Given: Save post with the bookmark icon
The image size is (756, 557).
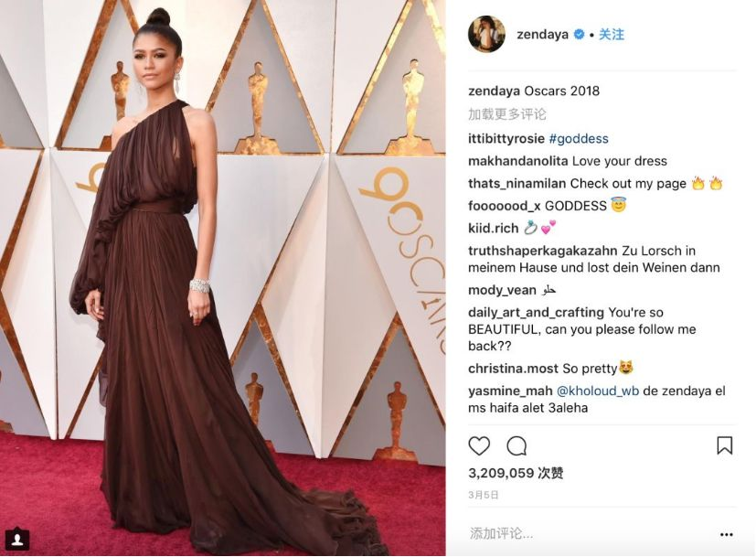Looking at the screenshot, I should (725, 445).
